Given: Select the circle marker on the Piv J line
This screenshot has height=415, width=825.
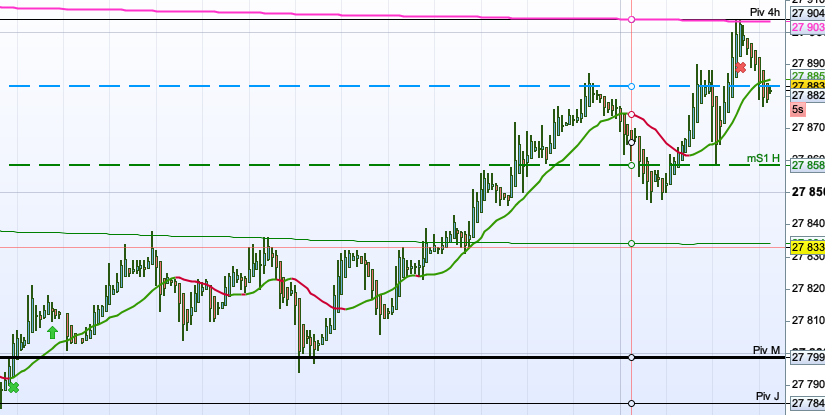Looking at the screenshot, I should click(x=631, y=403).
